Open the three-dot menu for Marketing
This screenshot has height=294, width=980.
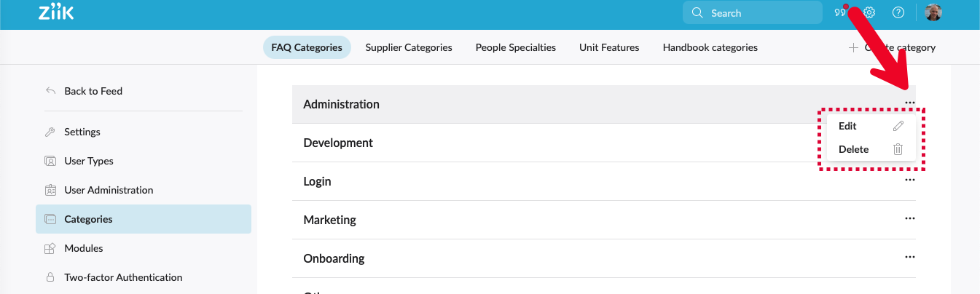click(909, 218)
